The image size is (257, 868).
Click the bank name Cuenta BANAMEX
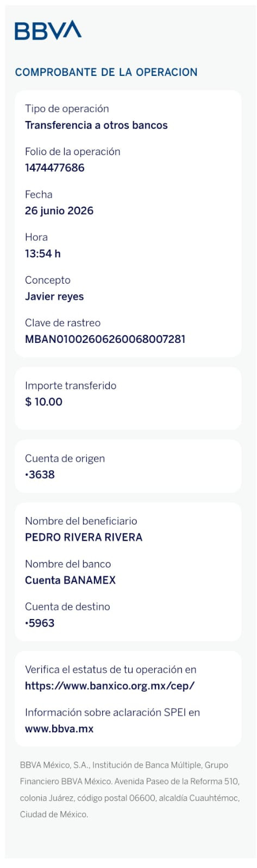(x=71, y=580)
